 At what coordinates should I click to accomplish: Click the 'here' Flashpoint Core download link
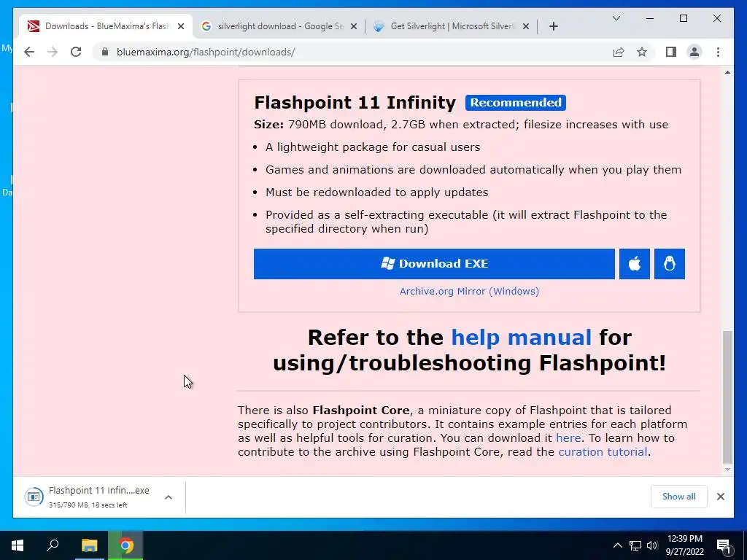(568, 437)
